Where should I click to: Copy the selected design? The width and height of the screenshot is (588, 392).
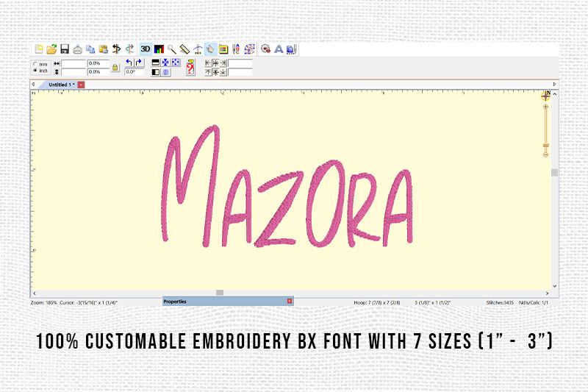90,49
